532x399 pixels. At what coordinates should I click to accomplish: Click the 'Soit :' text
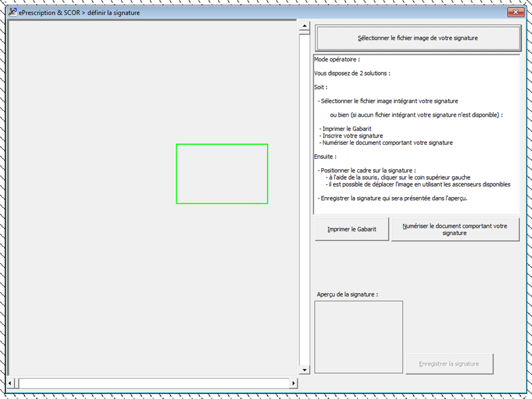tap(321, 87)
